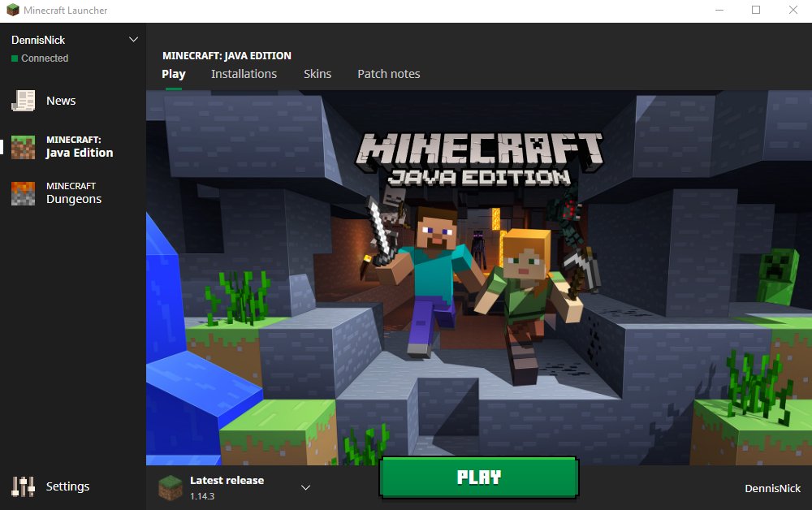This screenshot has height=510, width=812.
Task: Minimize the Minecraft Launcher window
Action: (x=719, y=10)
